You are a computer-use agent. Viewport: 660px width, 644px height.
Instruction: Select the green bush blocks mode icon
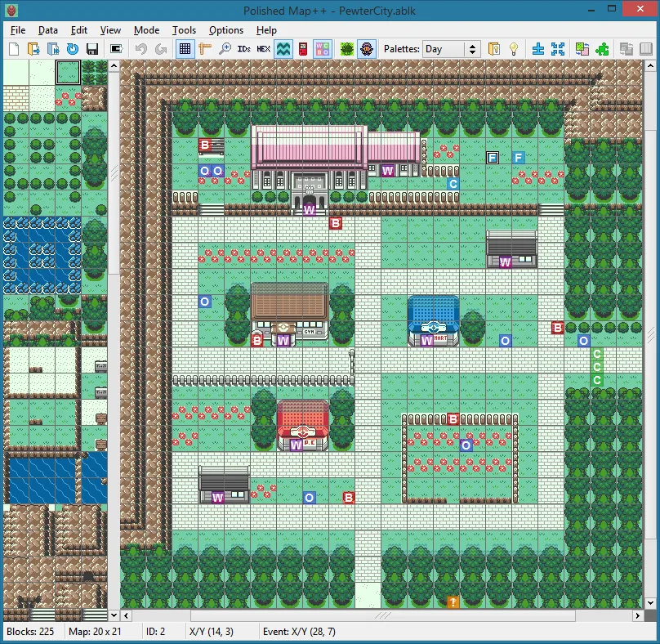(347, 49)
